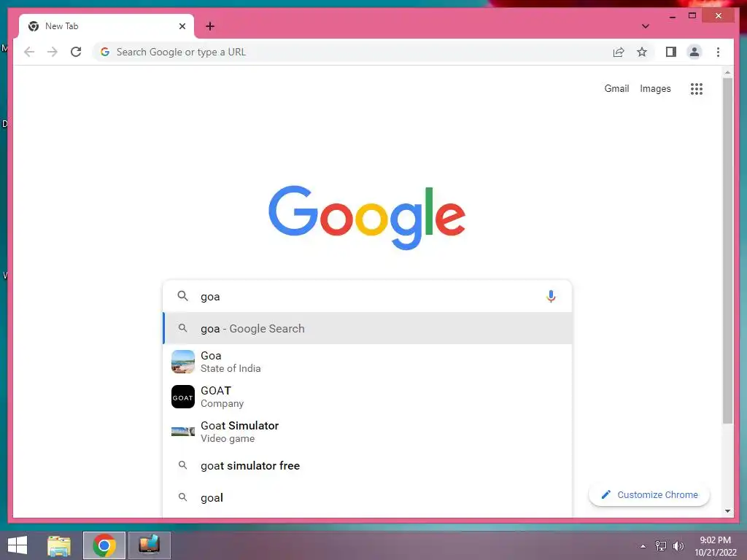Viewport: 747px width, 560px height.
Task: Open the Images link
Action: pos(655,88)
